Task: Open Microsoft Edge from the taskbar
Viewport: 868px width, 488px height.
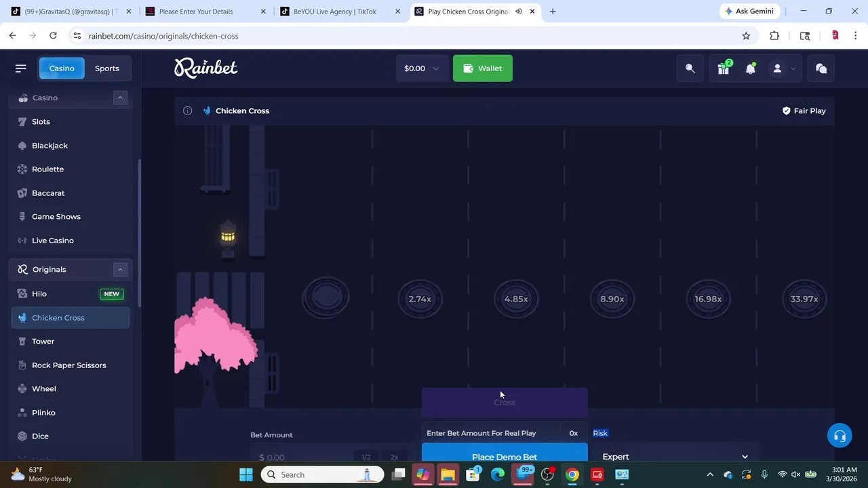Action: point(498,474)
